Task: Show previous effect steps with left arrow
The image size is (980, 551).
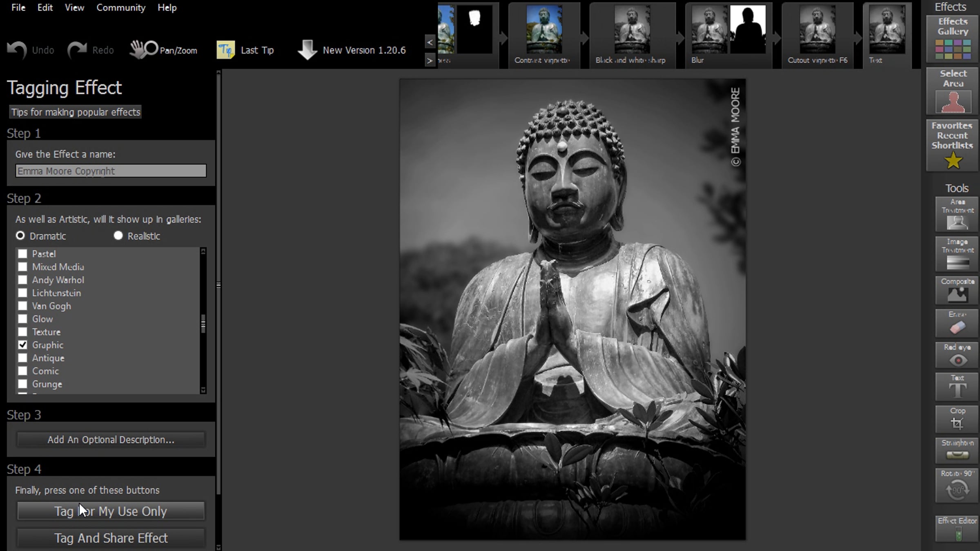Action: [430, 42]
